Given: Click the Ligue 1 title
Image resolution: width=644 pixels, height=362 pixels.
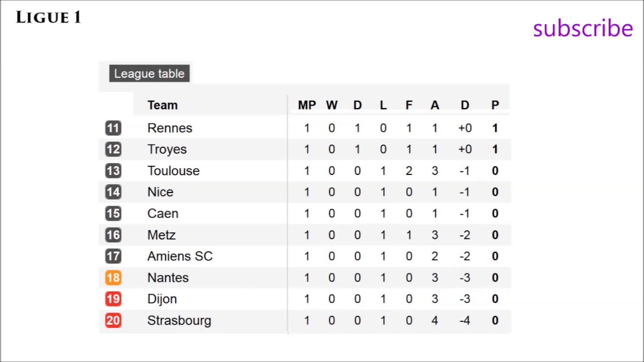Looking at the screenshot, I should tap(48, 18).
